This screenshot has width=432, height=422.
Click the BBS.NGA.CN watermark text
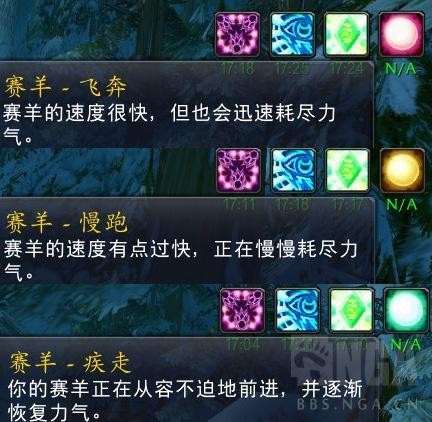[x=357, y=405]
